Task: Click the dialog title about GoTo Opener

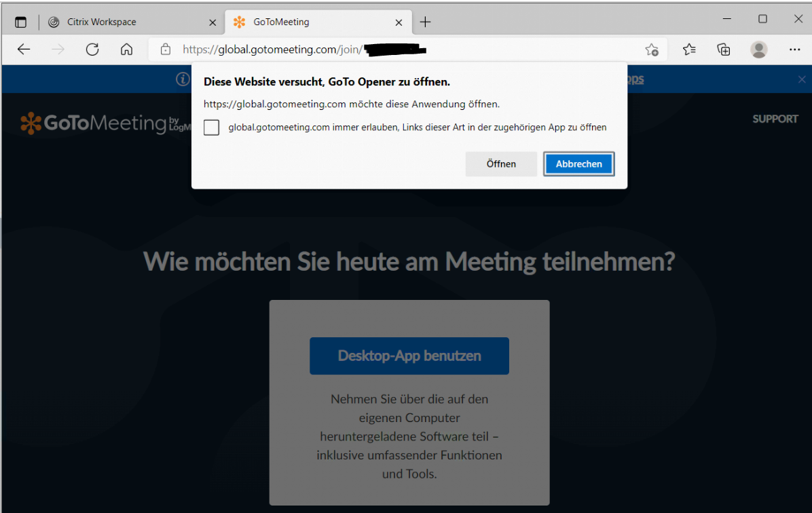Action: [327, 82]
